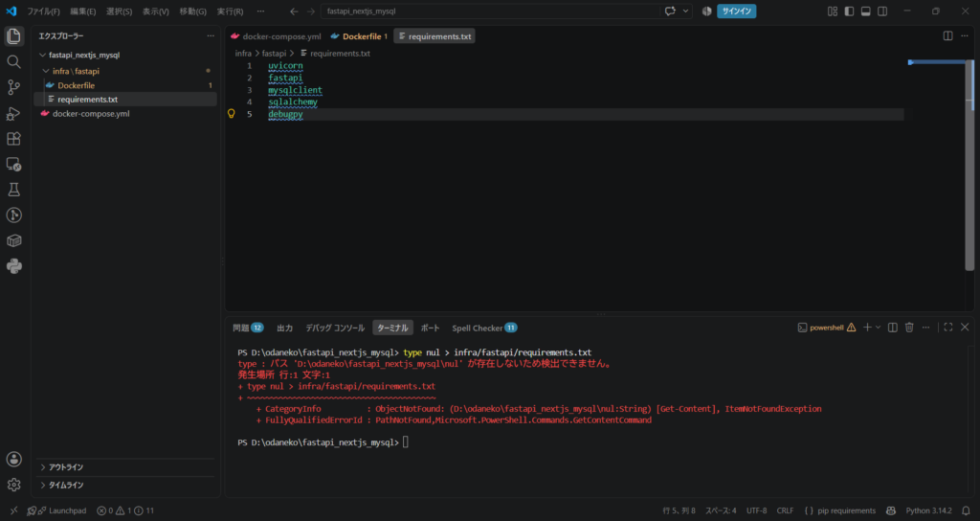Open the Testing flask icon
Screen dimensions: 980x521
[13, 190]
